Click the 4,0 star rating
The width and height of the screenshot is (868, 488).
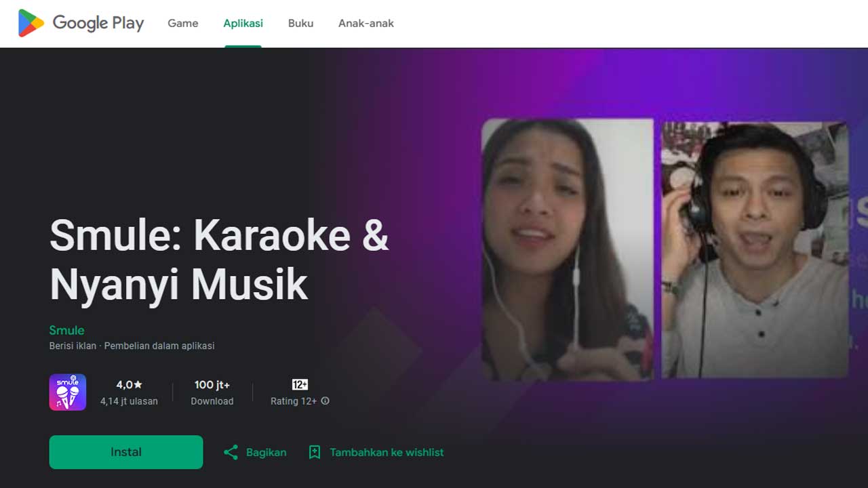pos(129,384)
